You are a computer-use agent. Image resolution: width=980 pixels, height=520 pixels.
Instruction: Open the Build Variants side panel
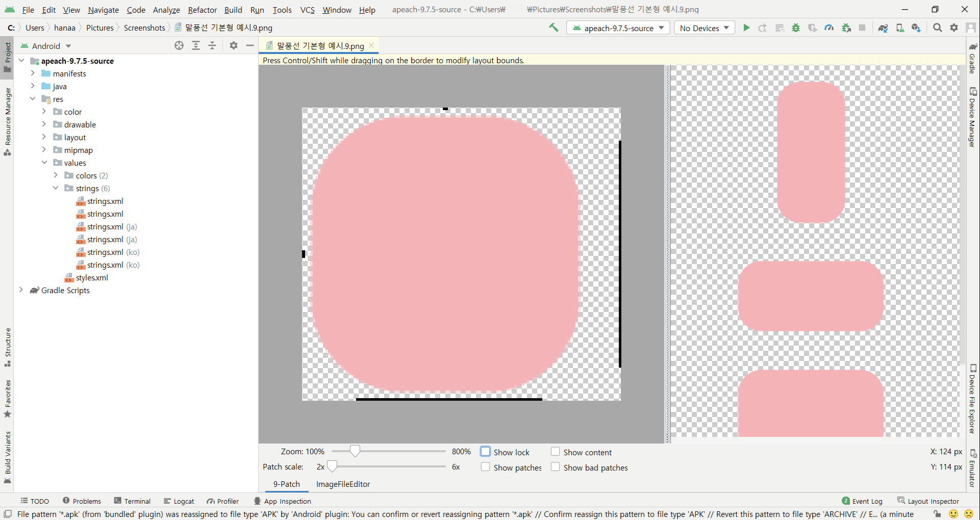7,457
